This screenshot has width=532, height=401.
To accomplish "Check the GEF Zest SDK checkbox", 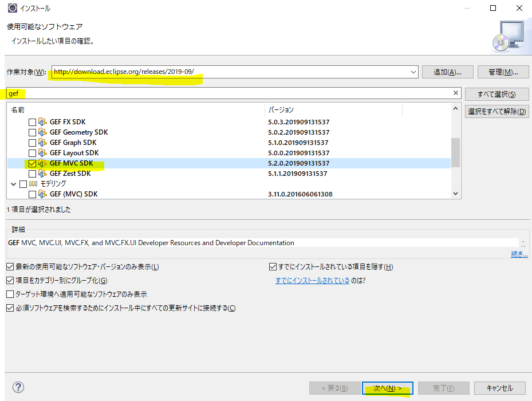I will click(x=32, y=174).
